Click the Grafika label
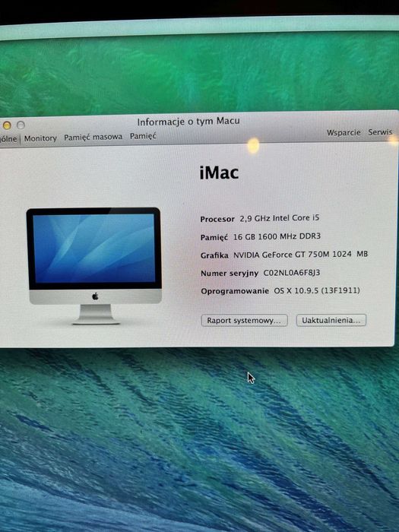 click(214, 255)
